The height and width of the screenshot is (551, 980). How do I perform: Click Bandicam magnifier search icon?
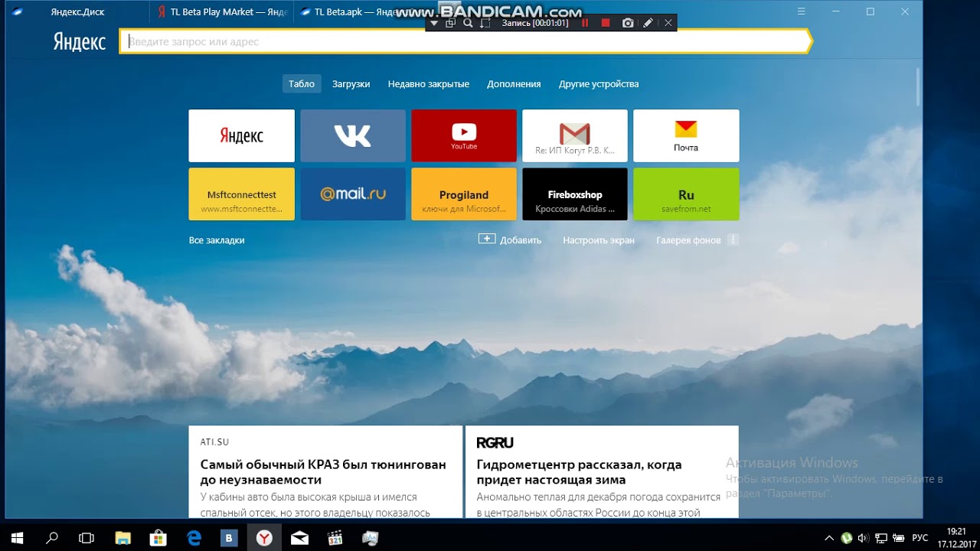pos(468,23)
